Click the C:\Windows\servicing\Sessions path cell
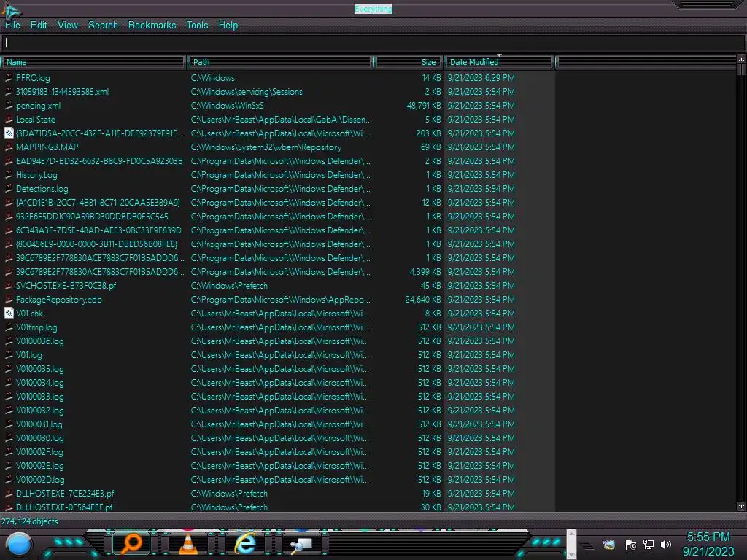 pos(247,91)
